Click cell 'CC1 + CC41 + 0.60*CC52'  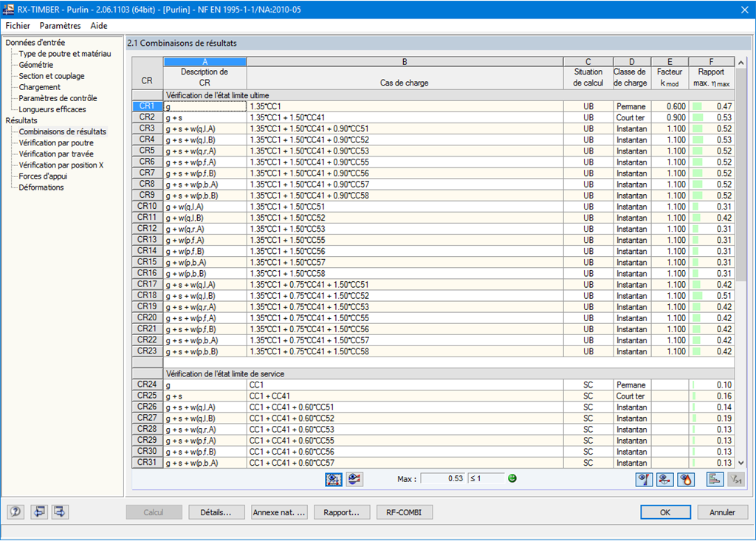[405, 418]
